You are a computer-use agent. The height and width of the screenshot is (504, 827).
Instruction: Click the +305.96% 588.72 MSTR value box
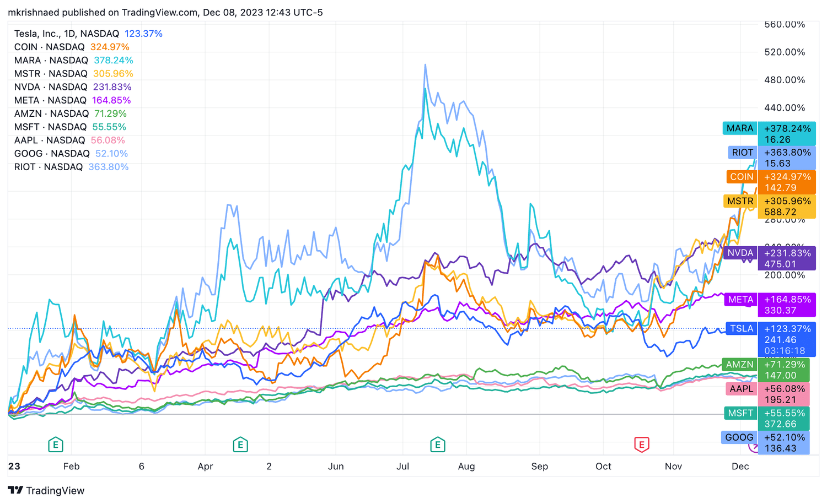(x=787, y=207)
